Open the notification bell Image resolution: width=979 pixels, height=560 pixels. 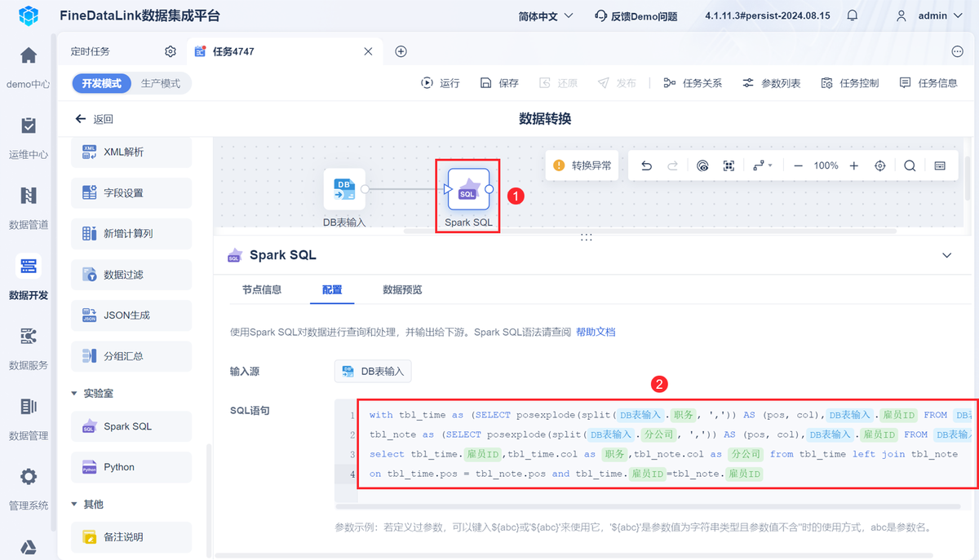click(853, 15)
